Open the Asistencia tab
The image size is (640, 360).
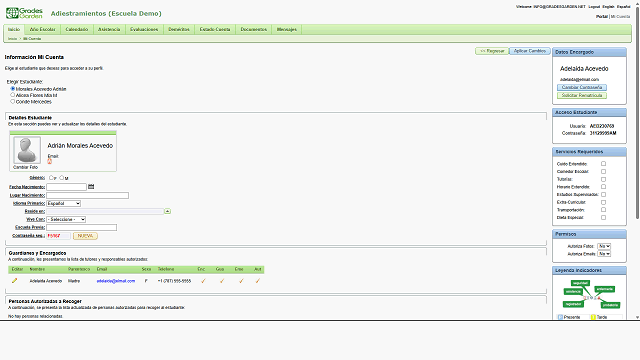109,29
